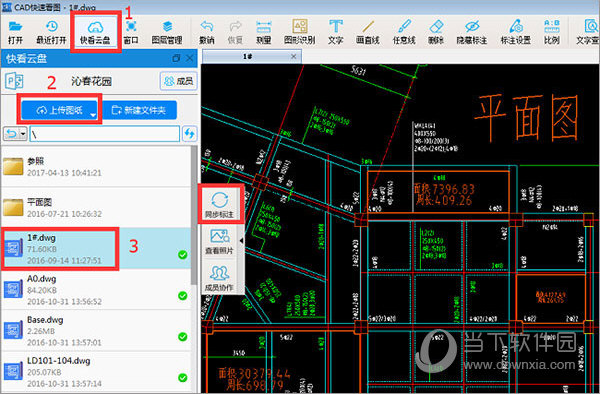Open 查看照片 view photos panel

219,242
